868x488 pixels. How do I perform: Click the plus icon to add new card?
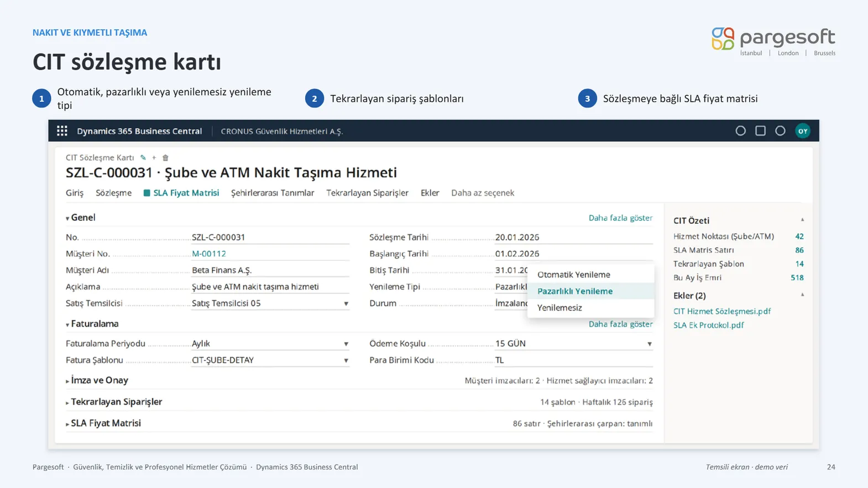click(154, 158)
